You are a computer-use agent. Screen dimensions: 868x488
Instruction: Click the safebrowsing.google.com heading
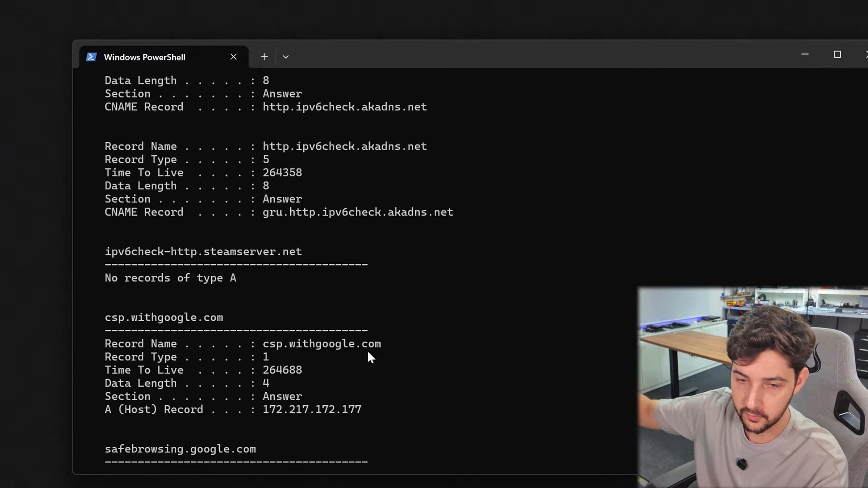pyautogui.click(x=180, y=449)
